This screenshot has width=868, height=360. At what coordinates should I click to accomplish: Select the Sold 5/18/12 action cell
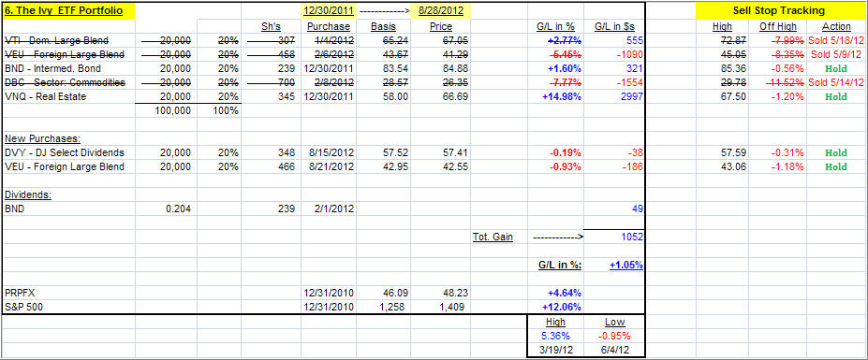836,40
